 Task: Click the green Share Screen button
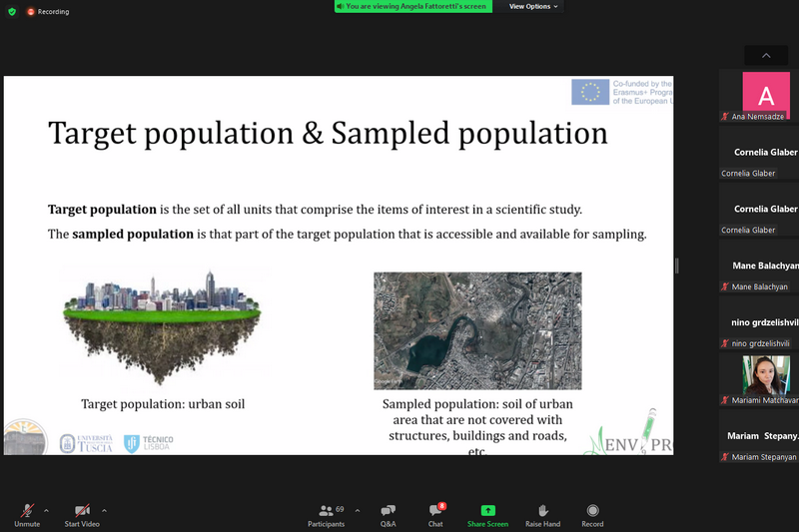(x=487, y=515)
